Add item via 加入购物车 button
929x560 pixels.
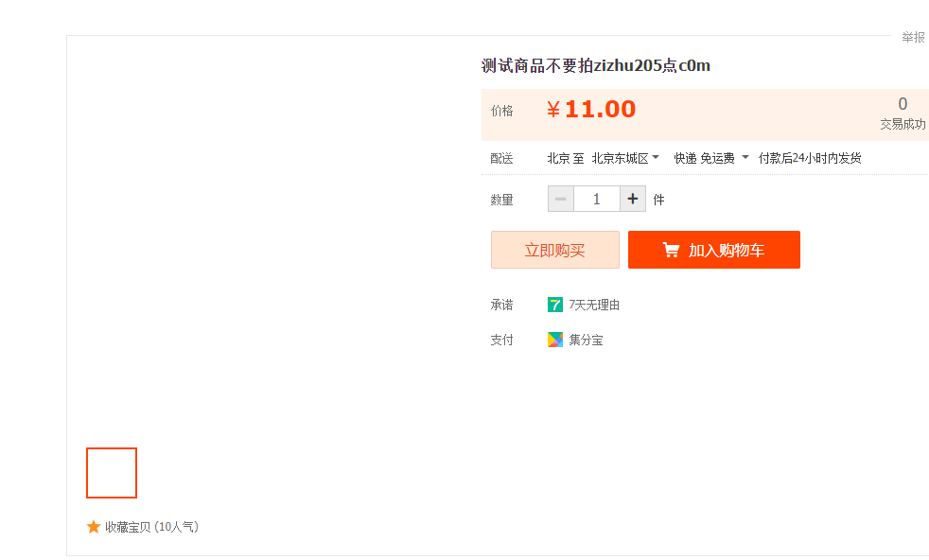click(714, 250)
